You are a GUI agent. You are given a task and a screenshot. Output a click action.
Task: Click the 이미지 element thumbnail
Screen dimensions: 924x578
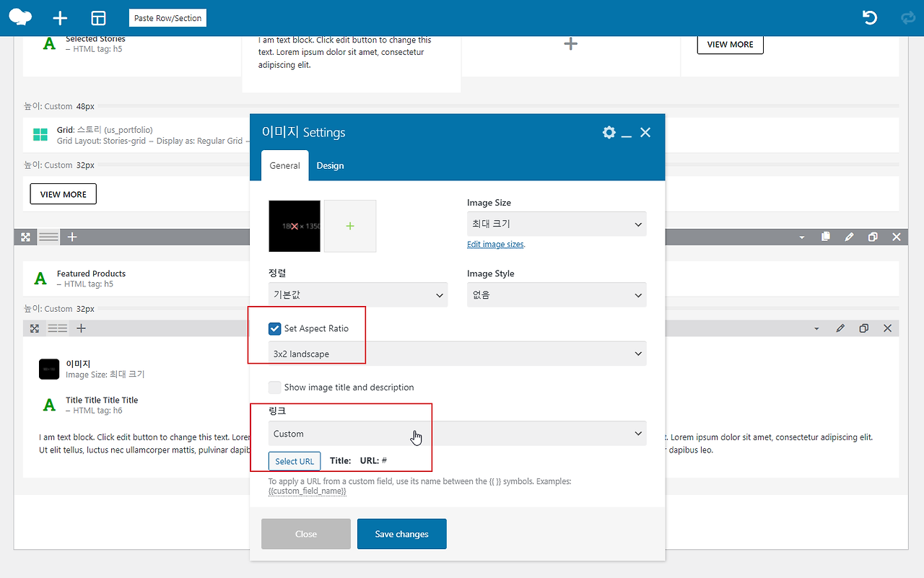click(49, 369)
